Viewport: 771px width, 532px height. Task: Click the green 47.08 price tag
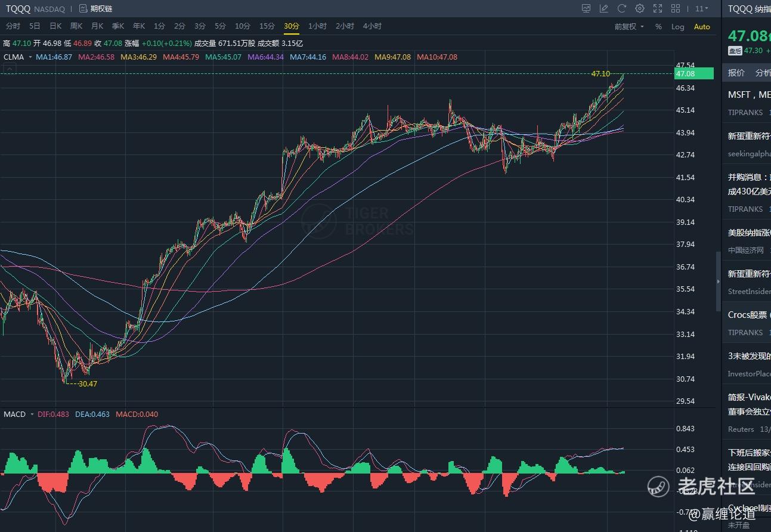(x=693, y=74)
